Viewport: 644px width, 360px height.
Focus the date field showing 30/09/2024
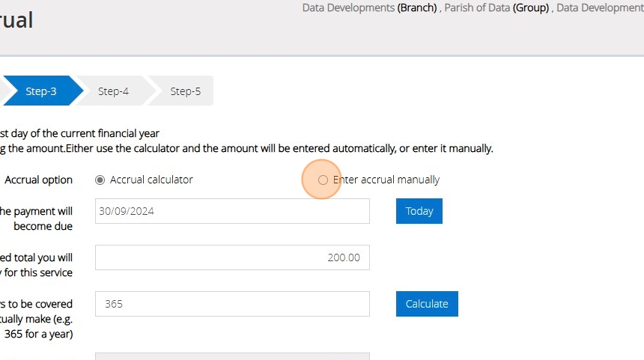232,211
